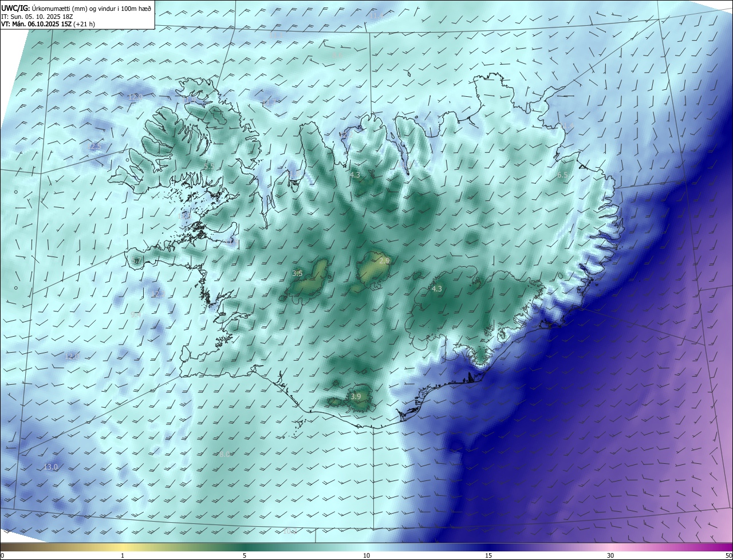Image resolution: width=733 pixels, height=560 pixels.
Task: Click the map title 'Úrkomumætti (mm) og vindur í 100m hæð'
Action: point(91,7)
